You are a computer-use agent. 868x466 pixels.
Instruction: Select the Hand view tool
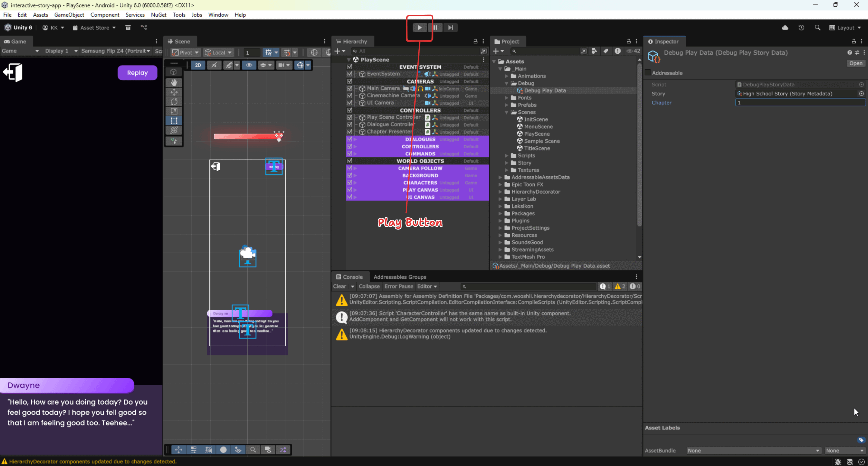pos(174,83)
